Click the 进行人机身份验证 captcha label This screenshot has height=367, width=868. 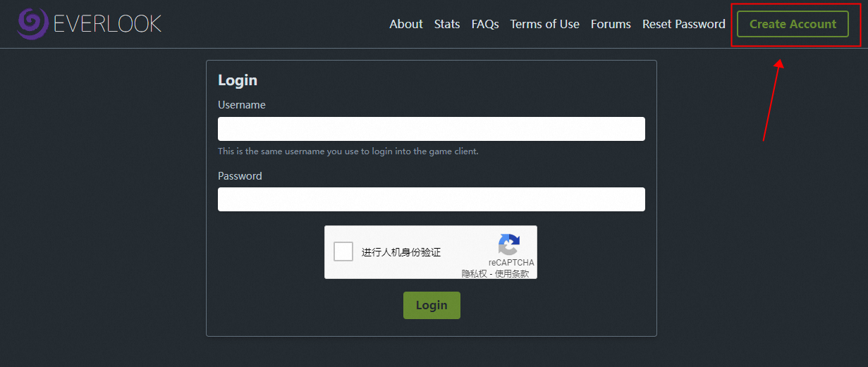pyautogui.click(x=401, y=252)
